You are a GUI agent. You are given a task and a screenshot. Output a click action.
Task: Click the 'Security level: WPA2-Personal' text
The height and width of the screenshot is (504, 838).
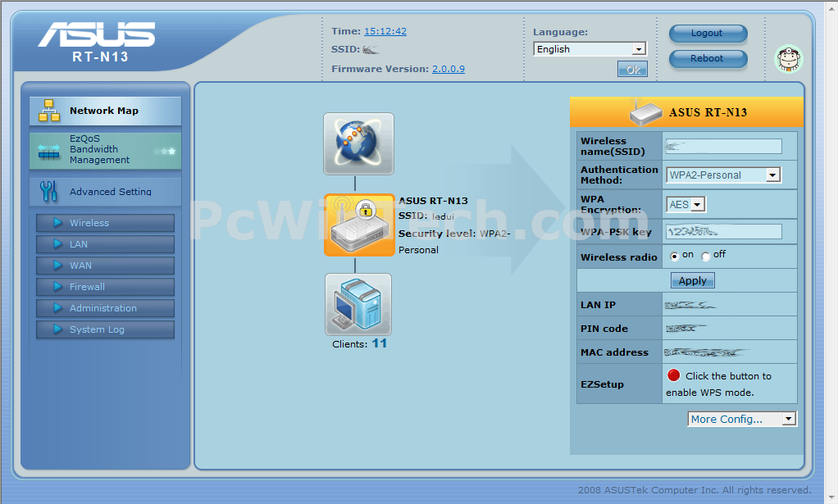click(x=455, y=241)
